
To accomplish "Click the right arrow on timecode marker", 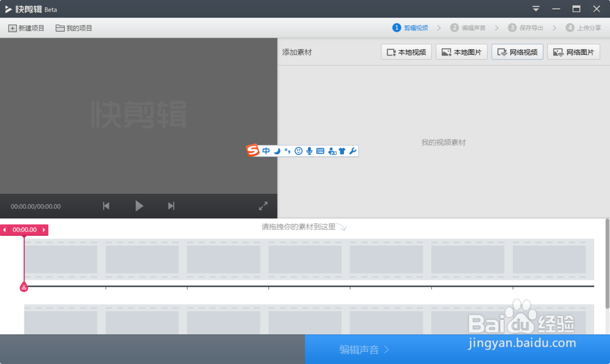I will click(44, 230).
